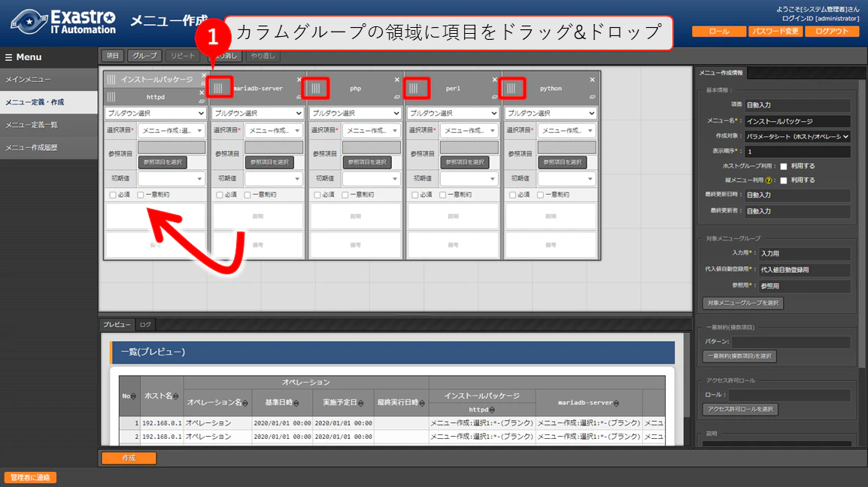The image size is (868, 487).
Task: Click the メニュー名 input field
Action: [797, 121]
